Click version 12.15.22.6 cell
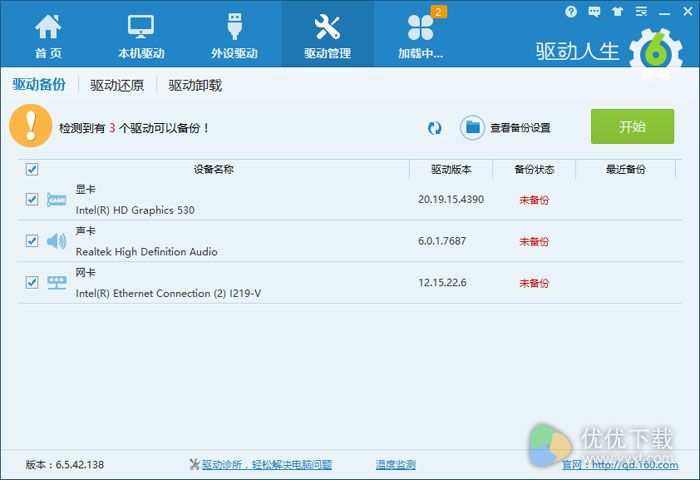The width and height of the screenshot is (700, 480). pyautogui.click(x=442, y=283)
